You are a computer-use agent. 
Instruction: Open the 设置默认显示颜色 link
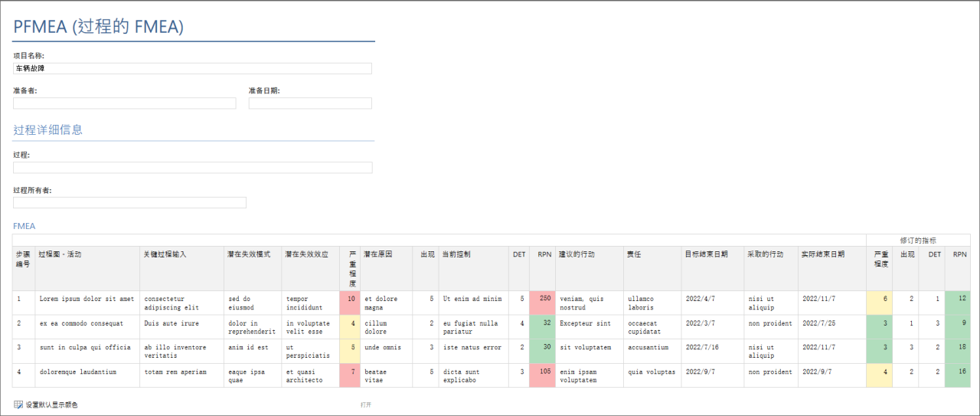(51, 405)
